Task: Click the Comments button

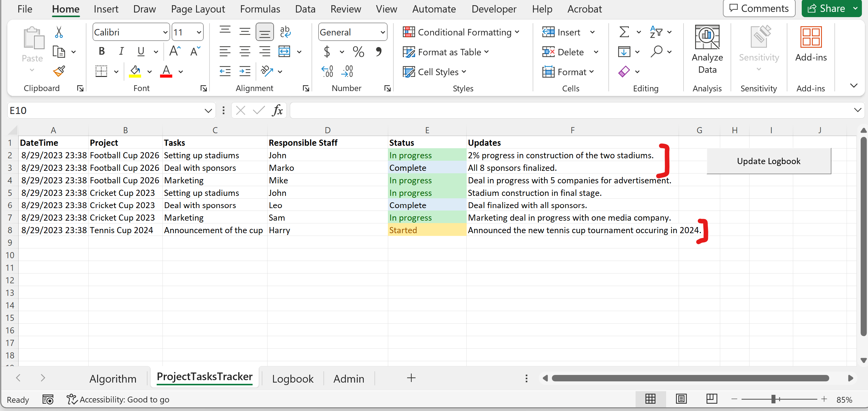Action: (759, 9)
